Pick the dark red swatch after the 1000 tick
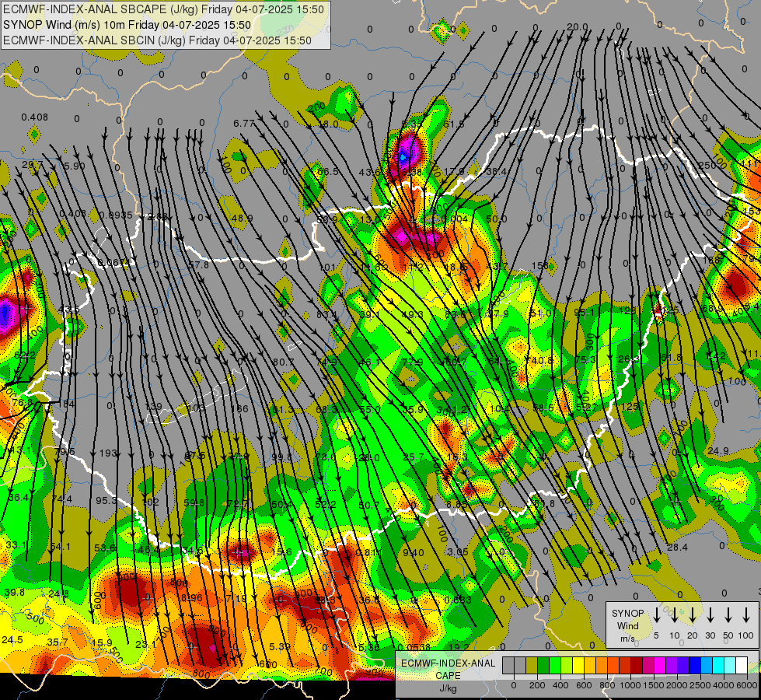Image resolution: width=761 pixels, height=700 pixels. coord(637,665)
